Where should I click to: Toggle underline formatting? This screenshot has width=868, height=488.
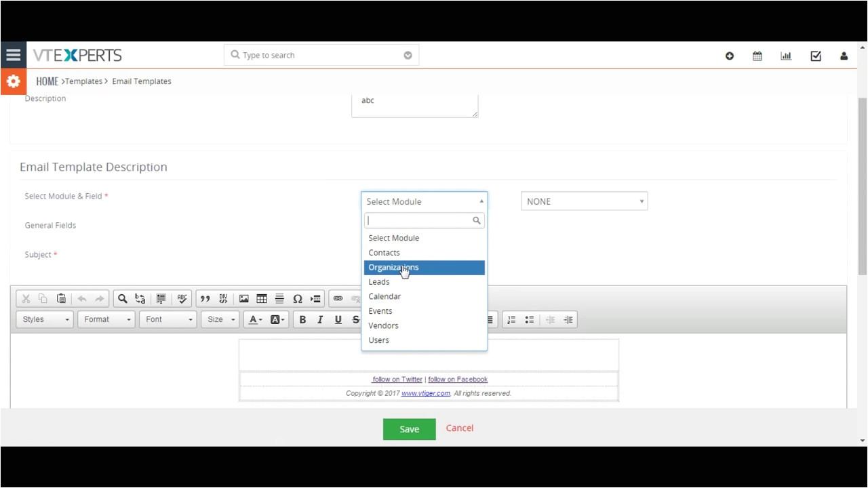(x=338, y=320)
